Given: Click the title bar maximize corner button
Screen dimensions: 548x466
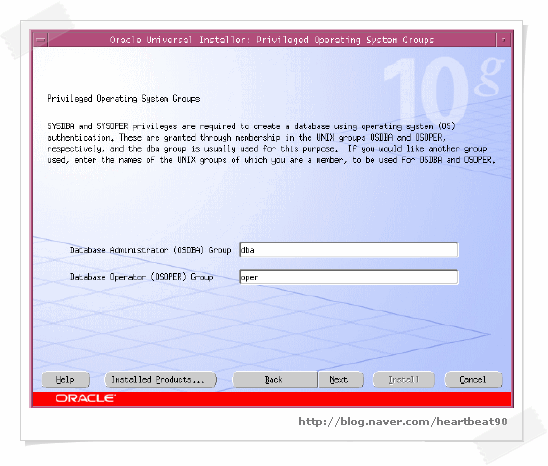Looking at the screenshot, I should [x=504, y=40].
